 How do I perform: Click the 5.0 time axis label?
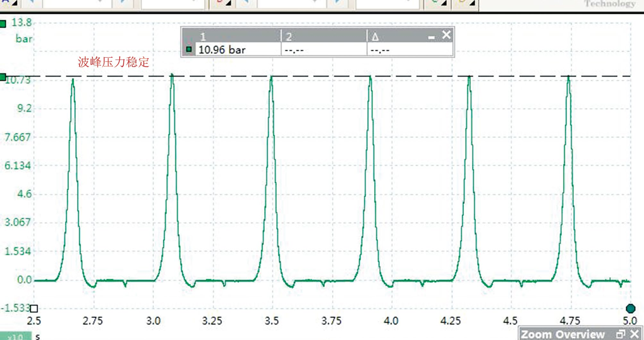(x=630, y=321)
